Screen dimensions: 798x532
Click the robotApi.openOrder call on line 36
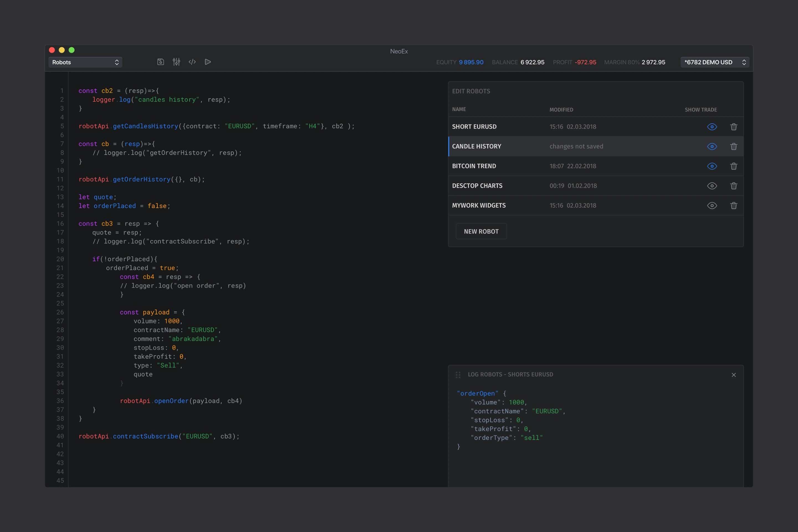coord(181,401)
